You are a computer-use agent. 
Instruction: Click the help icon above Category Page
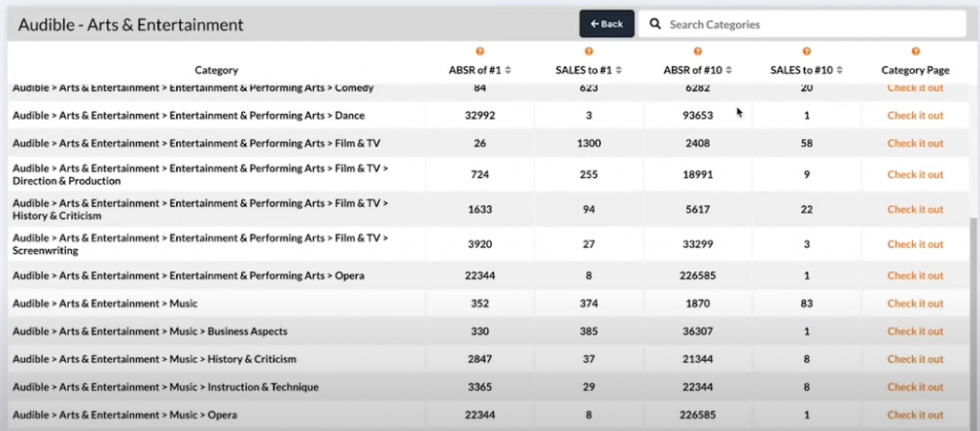click(915, 52)
